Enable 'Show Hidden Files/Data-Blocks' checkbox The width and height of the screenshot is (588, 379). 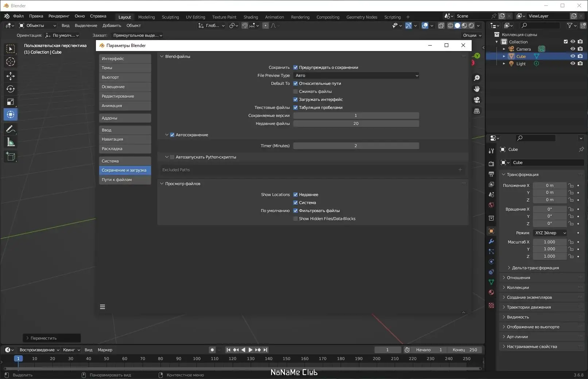tap(295, 219)
